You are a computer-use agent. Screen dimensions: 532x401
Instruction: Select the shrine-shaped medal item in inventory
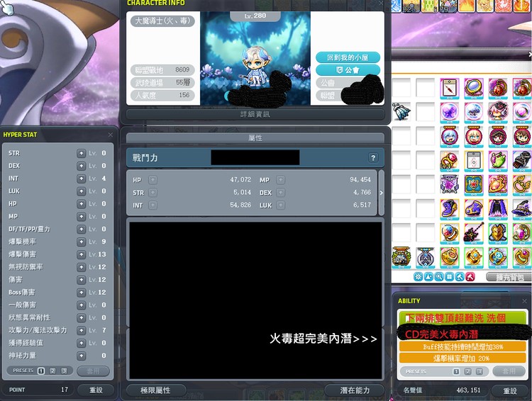pyautogui.click(x=401, y=257)
